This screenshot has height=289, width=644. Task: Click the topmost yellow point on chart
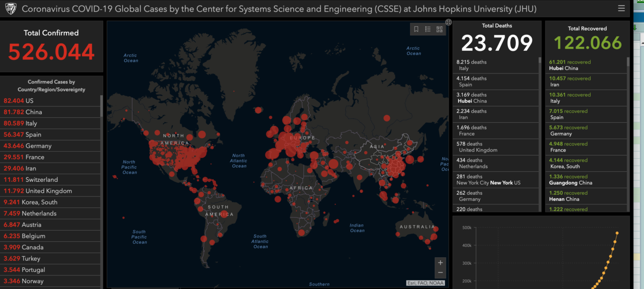click(x=617, y=233)
